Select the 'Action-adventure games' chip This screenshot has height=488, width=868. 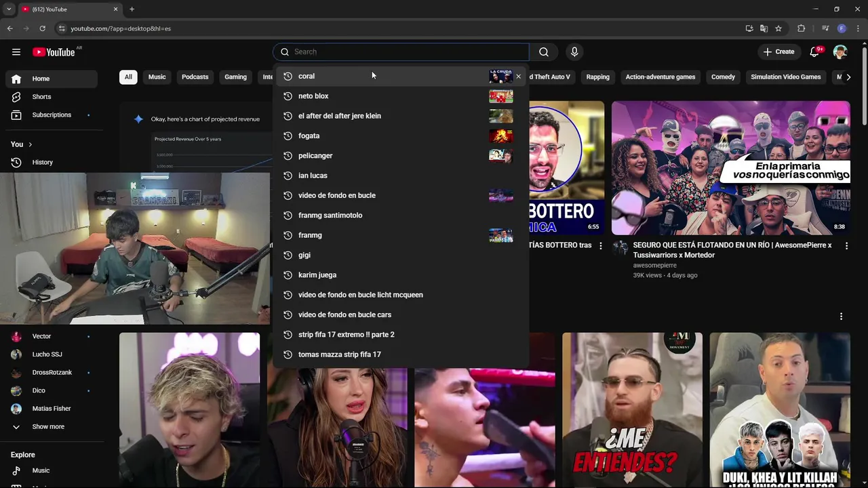(x=660, y=77)
